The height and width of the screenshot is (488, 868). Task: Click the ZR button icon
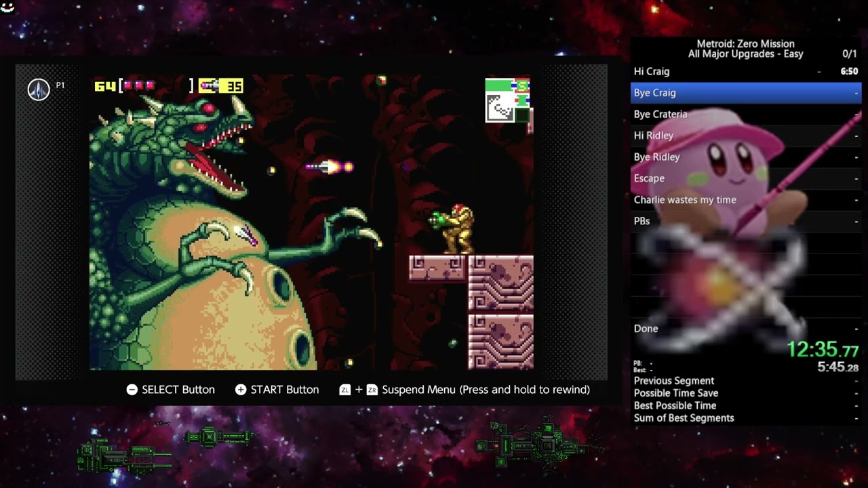[372, 390]
